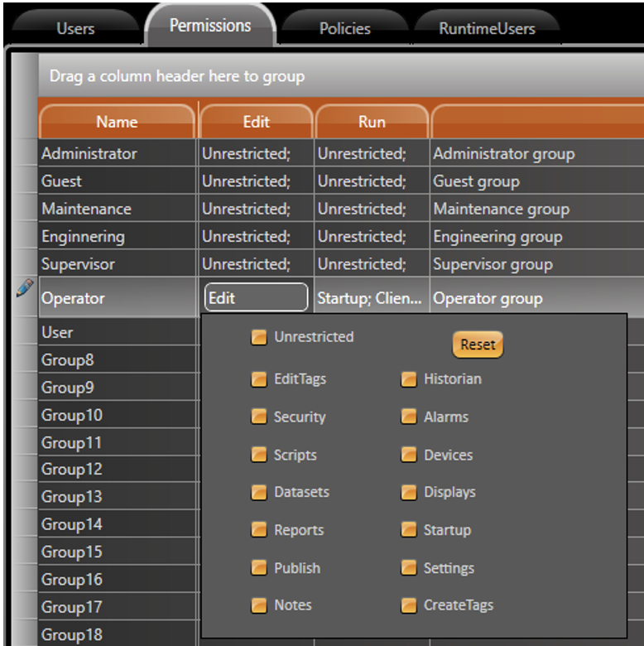The width and height of the screenshot is (644, 646).
Task: Select the Displays permission checkbox
Action: click(x=409, y=493)
